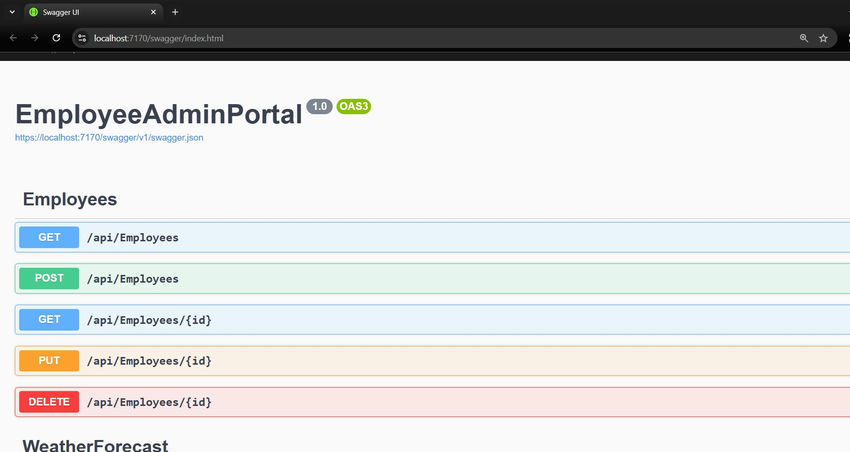Click the GET badge for /api/Employees/{id}
This screenshot has height=452, width=850.
49,320
